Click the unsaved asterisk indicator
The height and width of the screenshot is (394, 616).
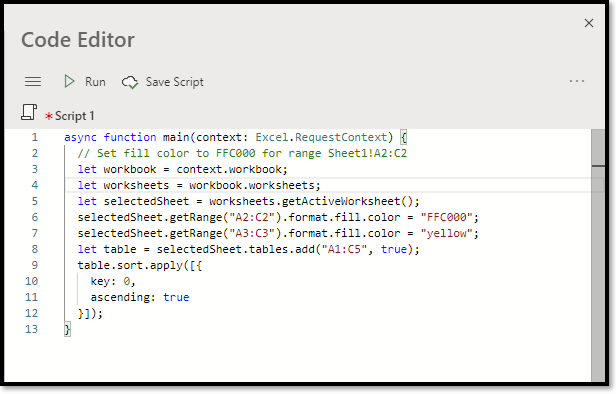point(49,116)
